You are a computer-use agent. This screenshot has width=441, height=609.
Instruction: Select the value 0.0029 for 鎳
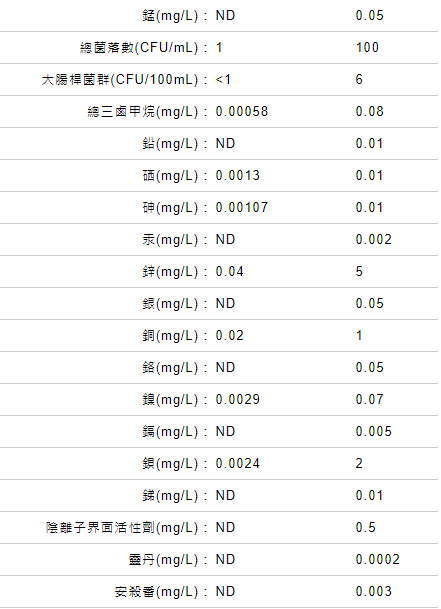[x=238, y=399]
